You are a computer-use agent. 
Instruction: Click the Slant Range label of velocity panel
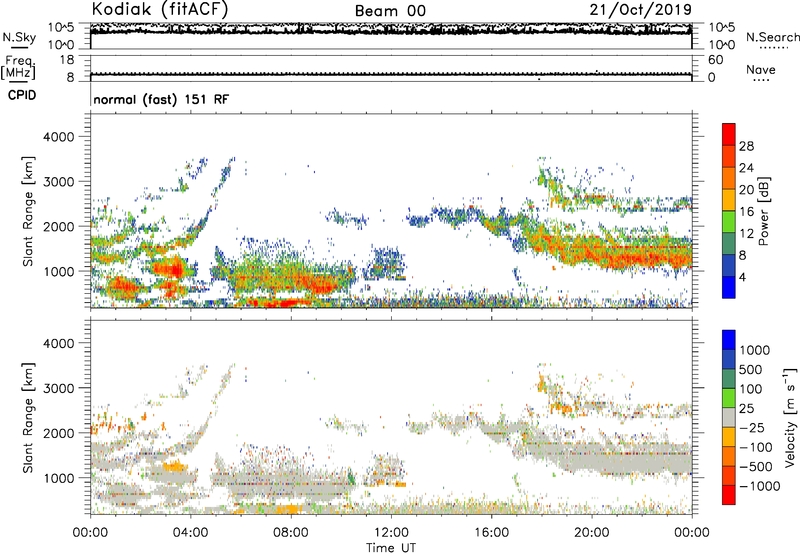click(28, 417)
